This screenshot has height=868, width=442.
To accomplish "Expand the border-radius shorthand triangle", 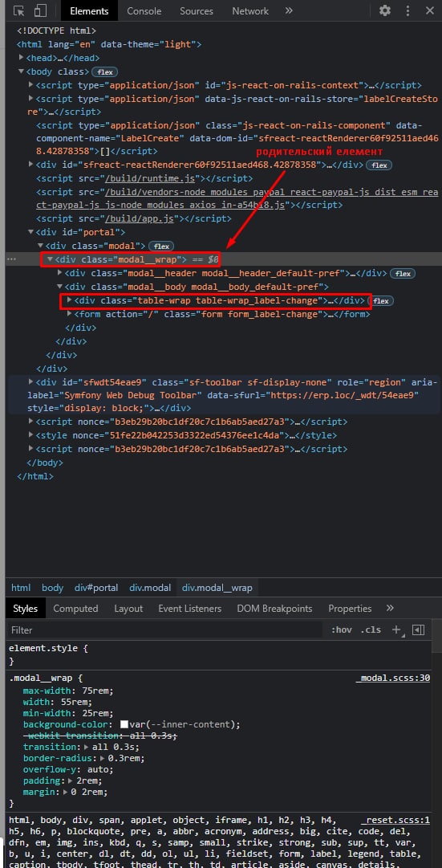I will (x=103, y=758).
